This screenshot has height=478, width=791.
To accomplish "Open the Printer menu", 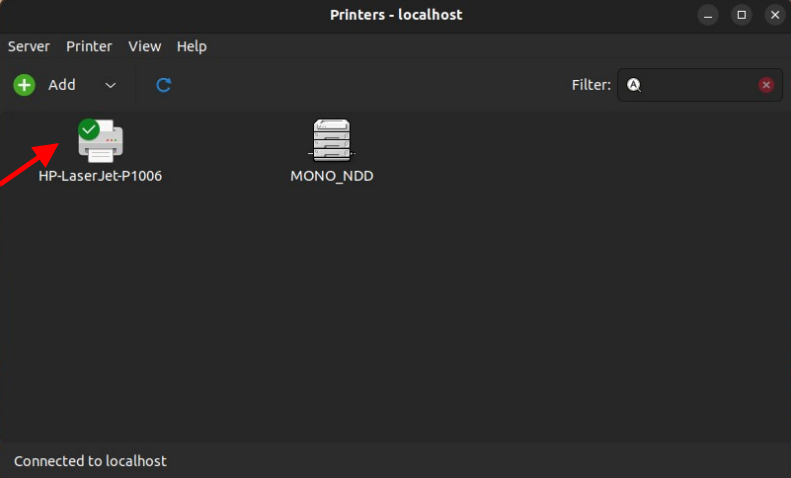I will click(89, 46).
